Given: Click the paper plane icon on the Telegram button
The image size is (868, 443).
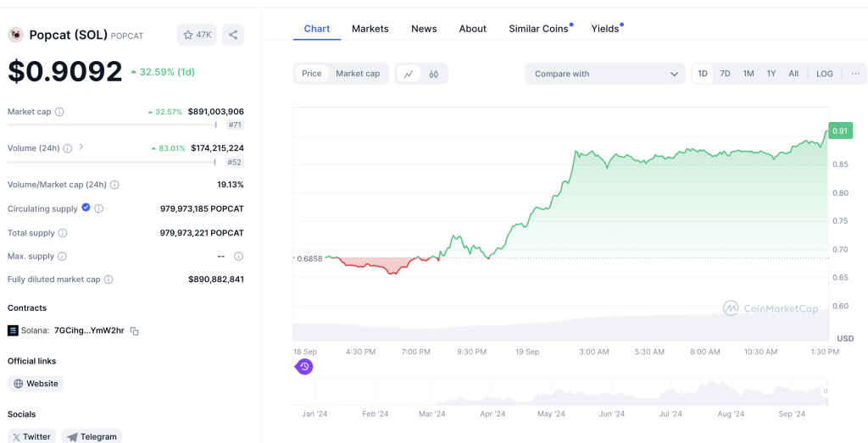Looking at the screenshot, I should [x=73, y=436].
